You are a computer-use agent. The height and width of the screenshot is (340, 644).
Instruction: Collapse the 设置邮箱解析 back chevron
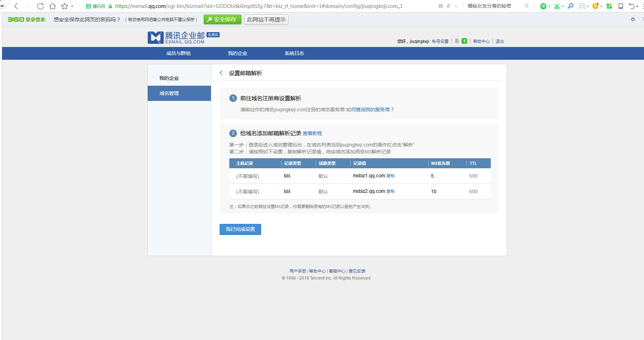tap(221, 73)
